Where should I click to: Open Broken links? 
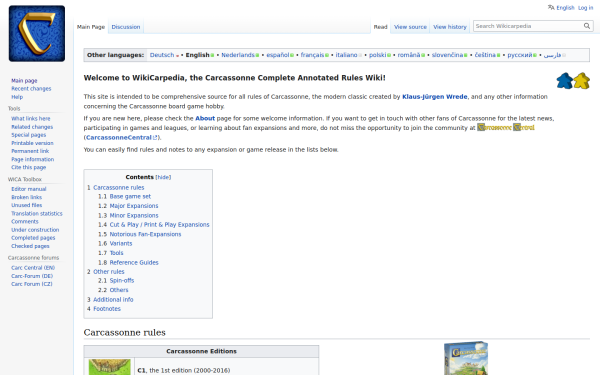click(26, 197)
